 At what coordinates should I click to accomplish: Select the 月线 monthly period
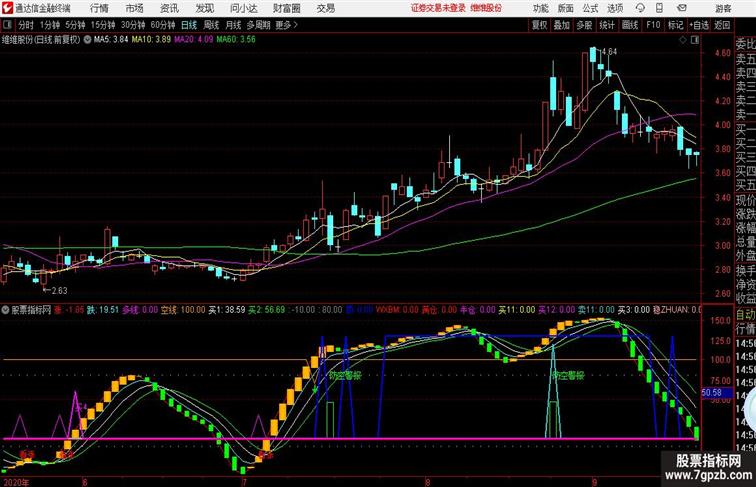233,25
